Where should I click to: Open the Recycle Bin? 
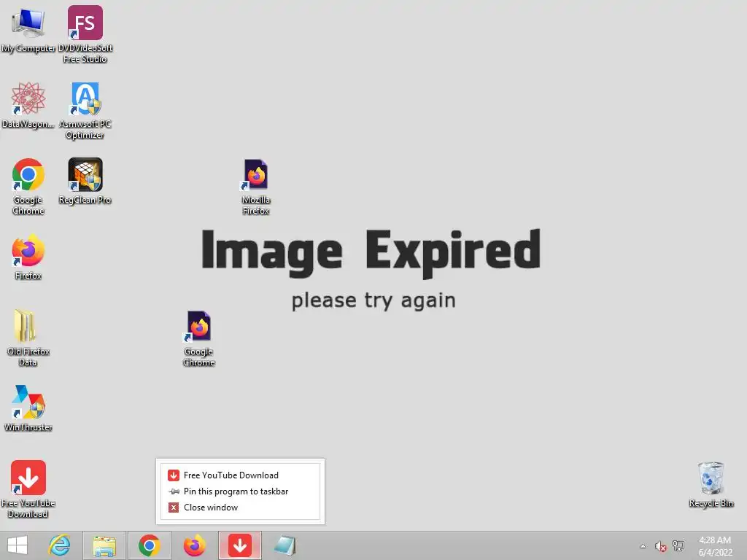click(x=711, y=484)
